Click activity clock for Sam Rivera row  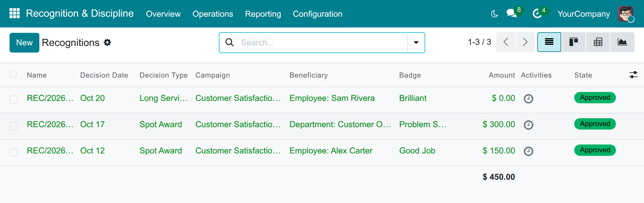(528, 99)
